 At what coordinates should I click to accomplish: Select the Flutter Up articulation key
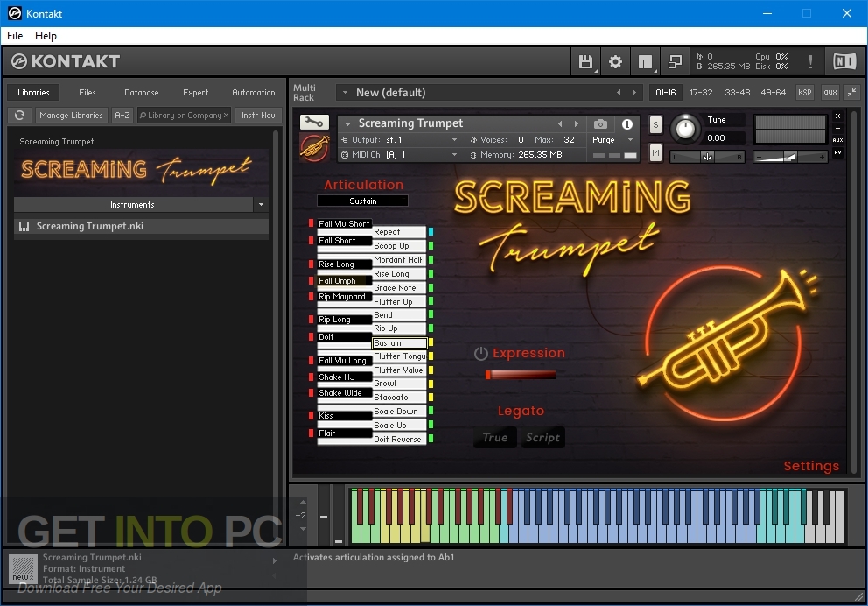399,301
